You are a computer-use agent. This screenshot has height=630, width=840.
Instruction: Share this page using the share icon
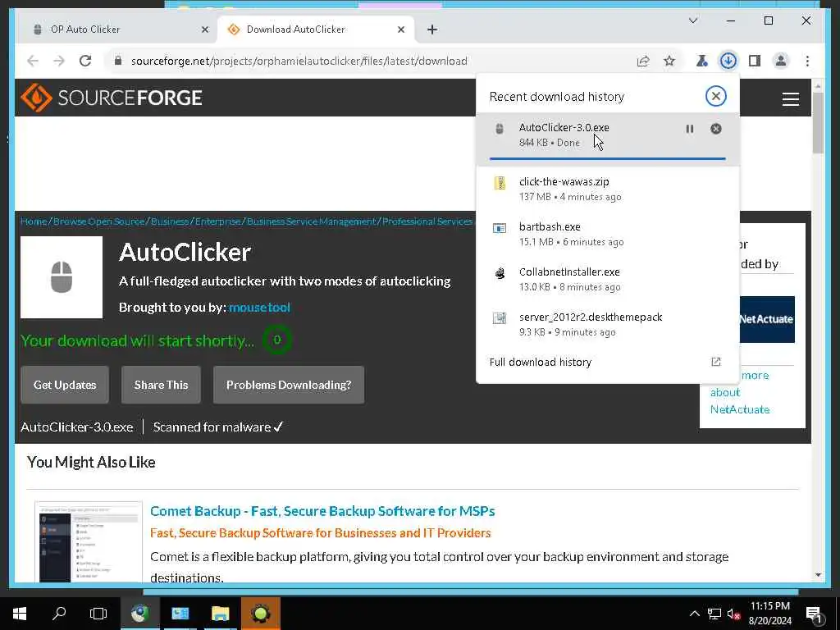(x=643, y=61)
